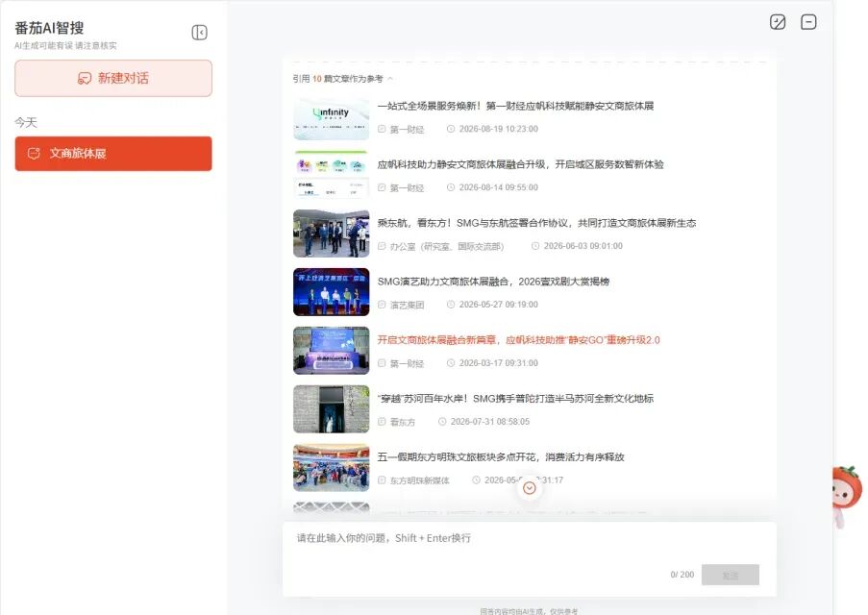Click the circular scroll-to-bottom arrow button
868x615 pixels.
point(530,488)
